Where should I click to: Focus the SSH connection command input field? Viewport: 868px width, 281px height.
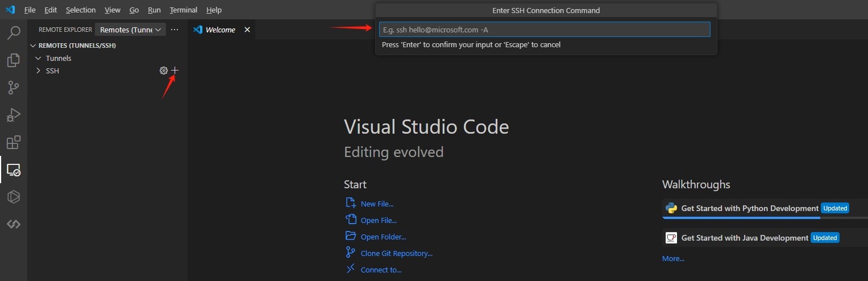(545, 30)
